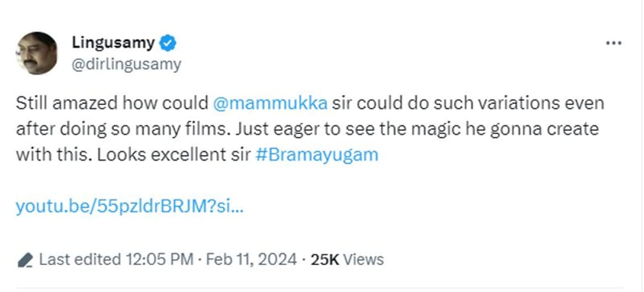Click the Lingusamy display name
This screenshot has width=644, height=292.
click(x=113, y=43)
